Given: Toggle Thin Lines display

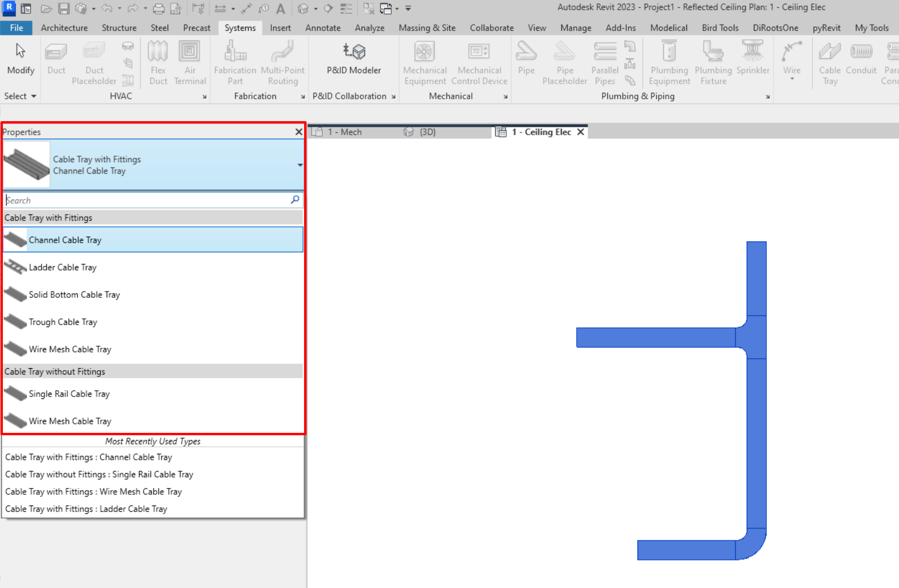Looking at the screenshot, I should pos(346,9).
